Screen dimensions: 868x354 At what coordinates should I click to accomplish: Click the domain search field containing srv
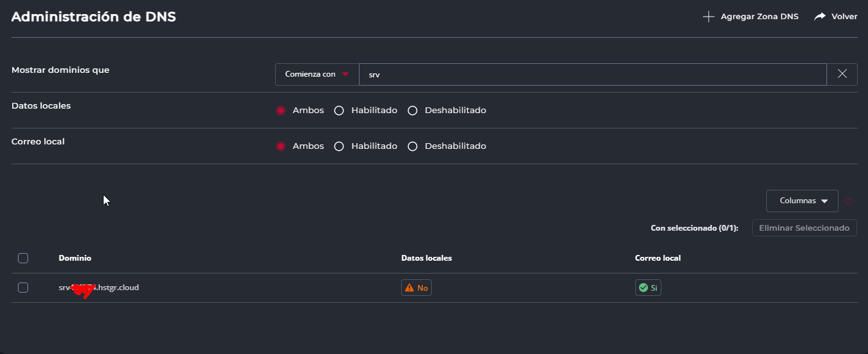pos(592,74)
